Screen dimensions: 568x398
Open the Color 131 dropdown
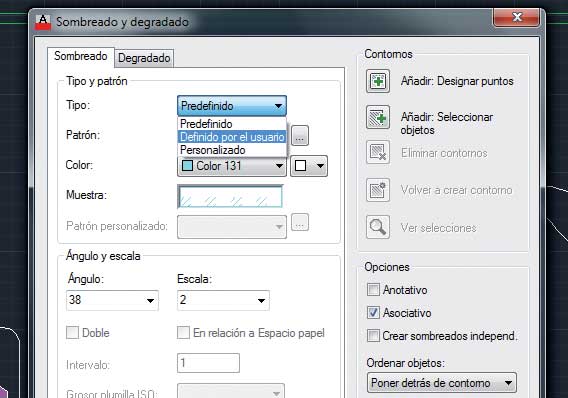point(232,166)
